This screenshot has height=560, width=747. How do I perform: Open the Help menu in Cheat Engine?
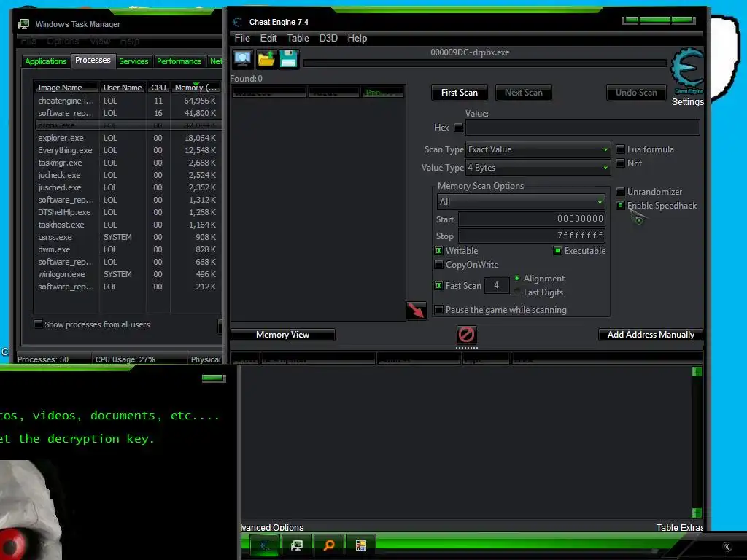click(x=357, y=38)
